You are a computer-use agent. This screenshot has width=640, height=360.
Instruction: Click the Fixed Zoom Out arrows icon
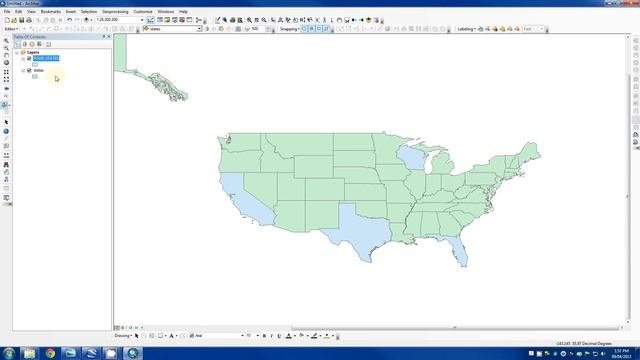(x=6, y=80)
